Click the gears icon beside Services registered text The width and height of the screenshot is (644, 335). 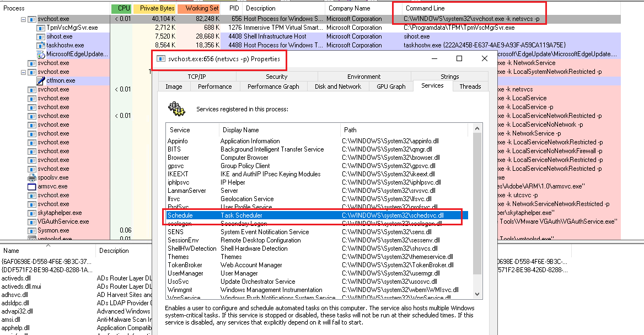click(x=177, y=109)
